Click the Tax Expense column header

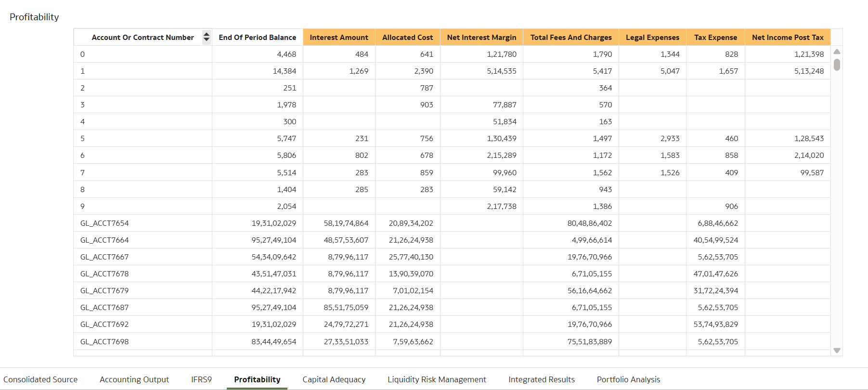tap(715, 37)
